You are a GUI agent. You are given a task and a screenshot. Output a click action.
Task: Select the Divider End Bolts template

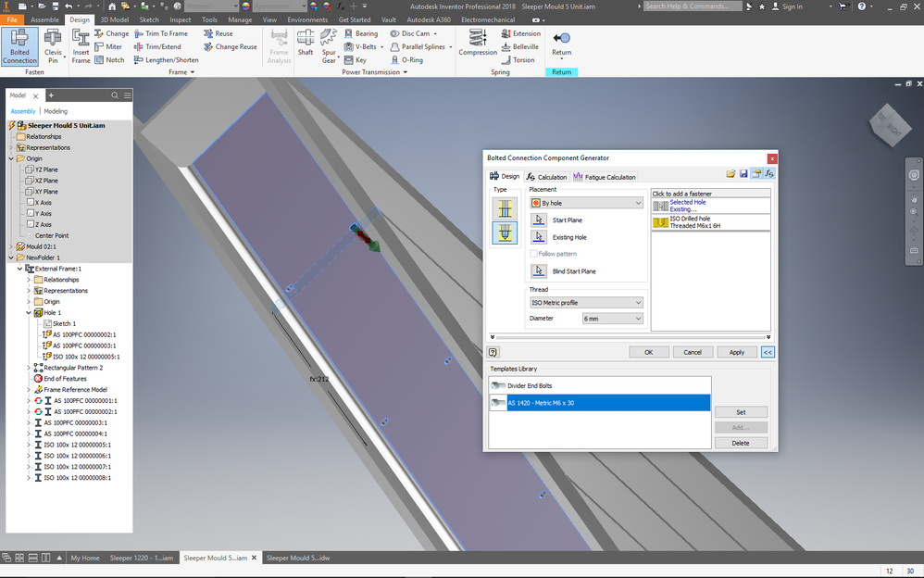coord(599,385)
